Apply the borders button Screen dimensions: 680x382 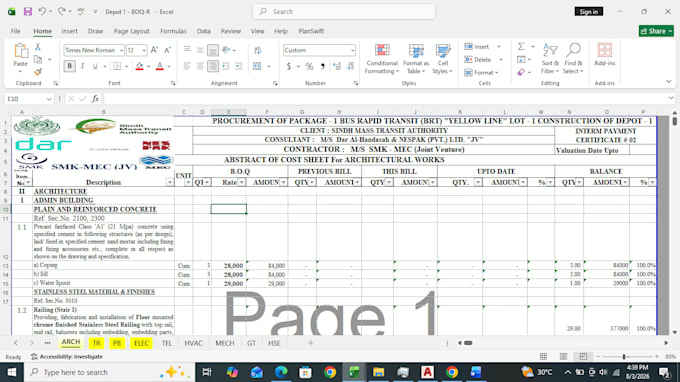(x=117, y=66)
